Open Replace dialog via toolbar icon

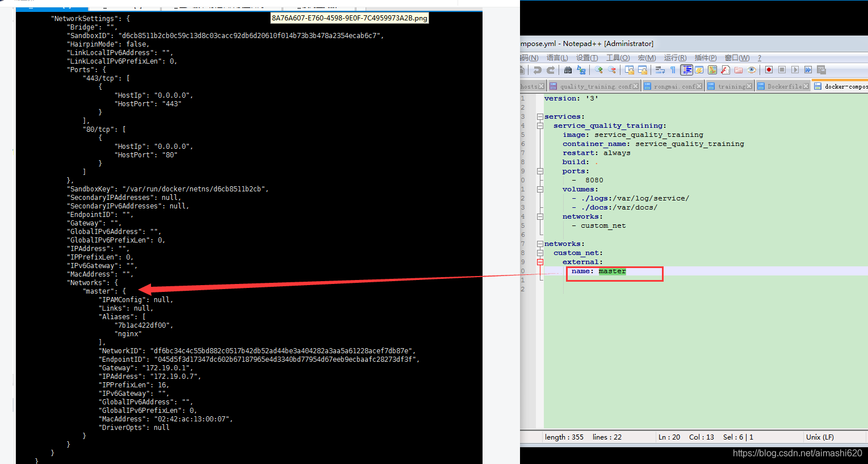click(581, 70)
